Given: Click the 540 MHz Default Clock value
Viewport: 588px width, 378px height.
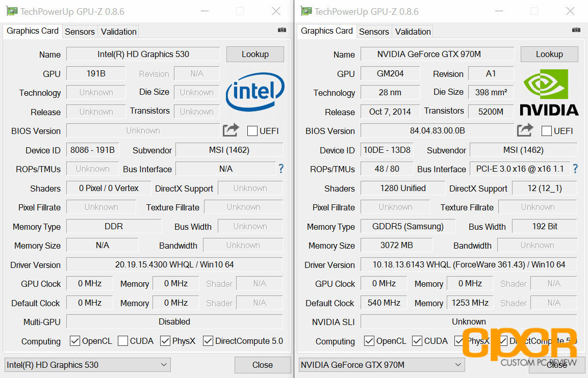Looking at the screenshot, I should (384, 303).
